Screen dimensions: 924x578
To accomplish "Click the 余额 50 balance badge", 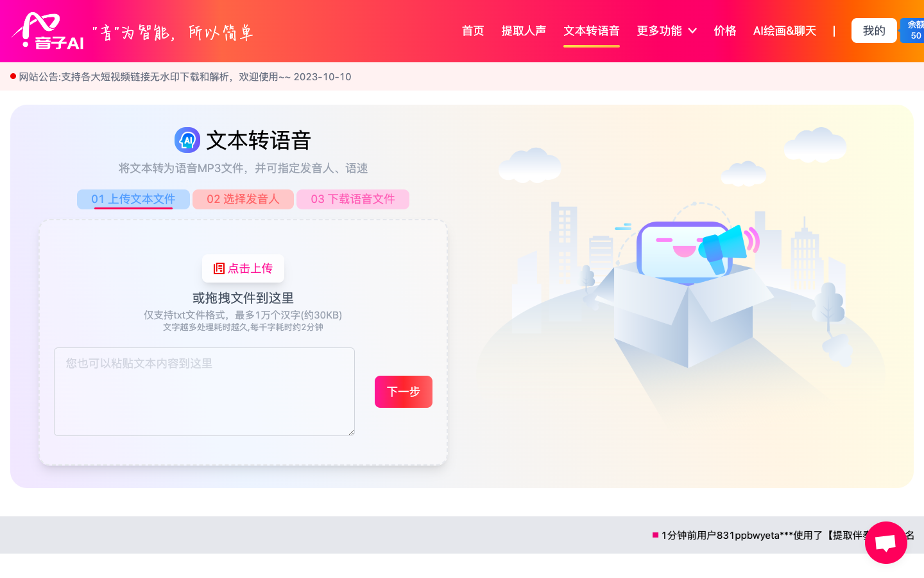I will coord(914,30).
